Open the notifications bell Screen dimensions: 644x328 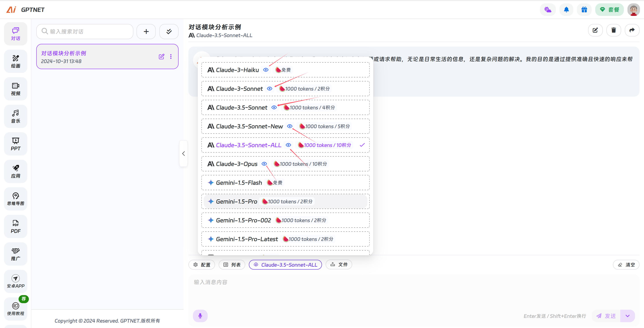pos(566,10)
